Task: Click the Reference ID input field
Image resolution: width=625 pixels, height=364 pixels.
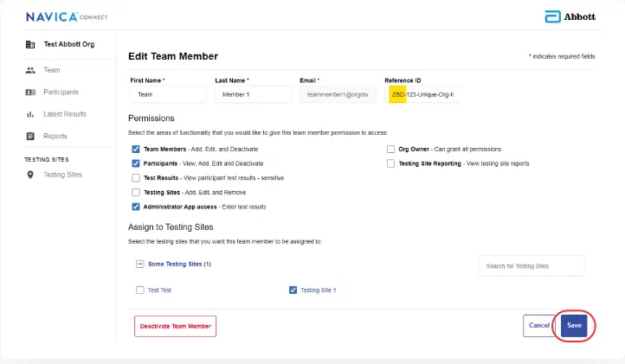Action: (422, 93)
